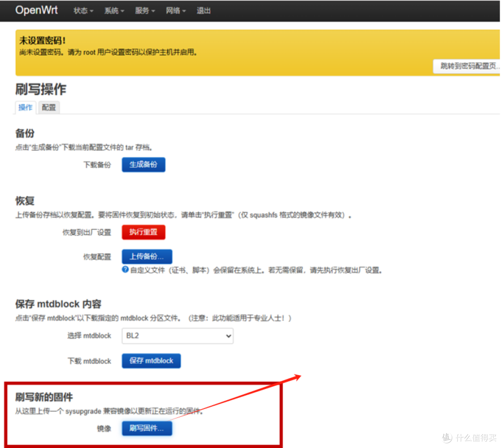
Task: Click the 刷写操作 page heading
Action: tap(40, 89)
